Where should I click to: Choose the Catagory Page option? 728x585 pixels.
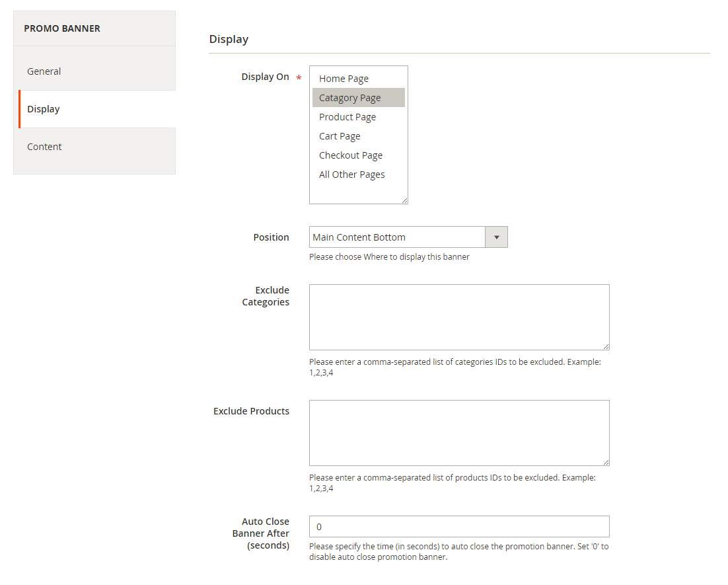point(349,98)
